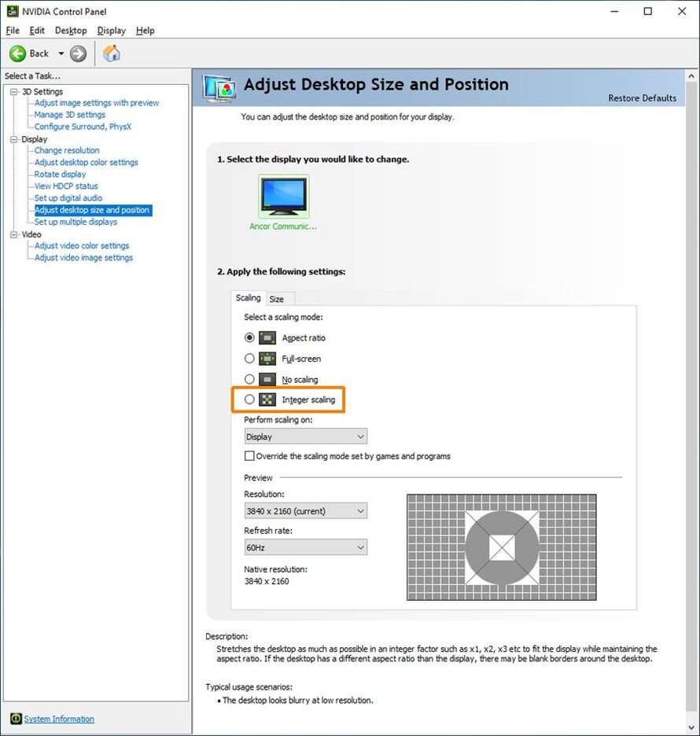Open the Desktop menu
This screenshot has height=736, width=700.
(x=71, y=31)
